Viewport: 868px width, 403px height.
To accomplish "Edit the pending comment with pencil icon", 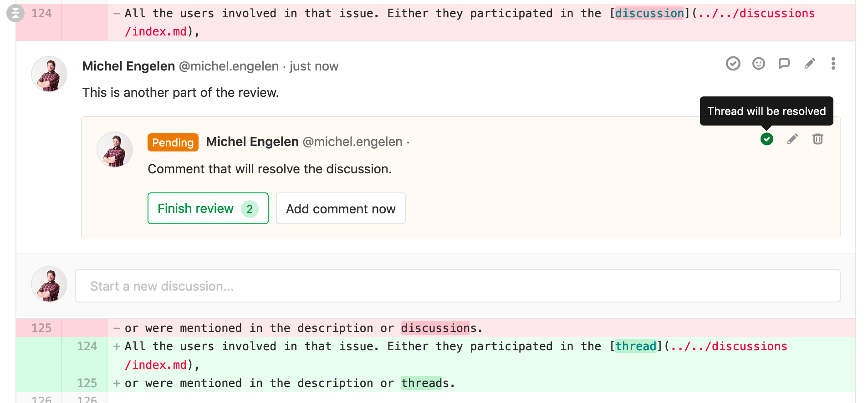I will (792, 139).
